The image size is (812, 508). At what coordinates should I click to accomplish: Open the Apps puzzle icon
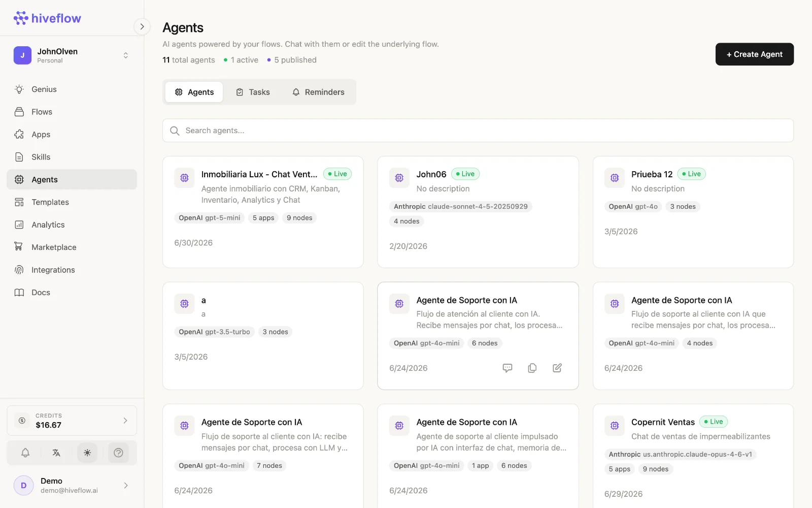19,135
